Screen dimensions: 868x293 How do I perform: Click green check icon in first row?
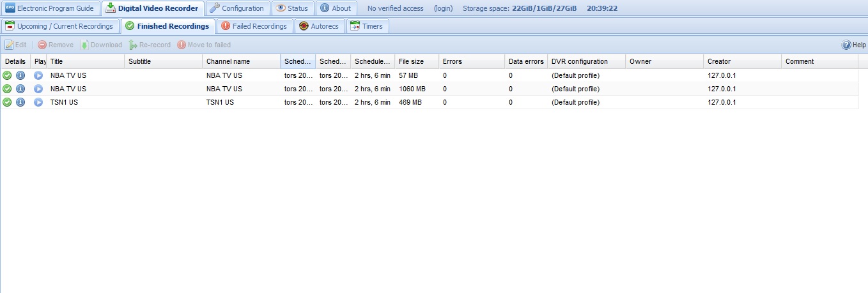[x=7, y=75]
